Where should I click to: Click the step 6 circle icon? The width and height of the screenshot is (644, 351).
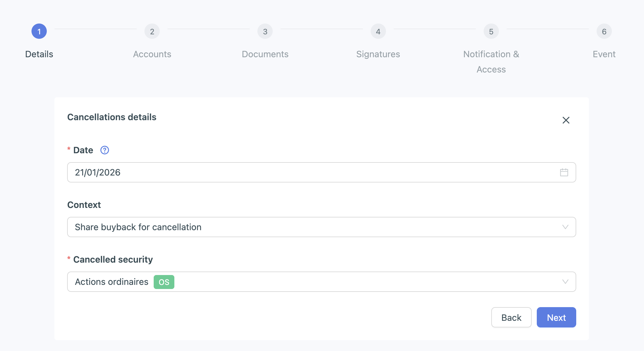(x=604, y=31)
